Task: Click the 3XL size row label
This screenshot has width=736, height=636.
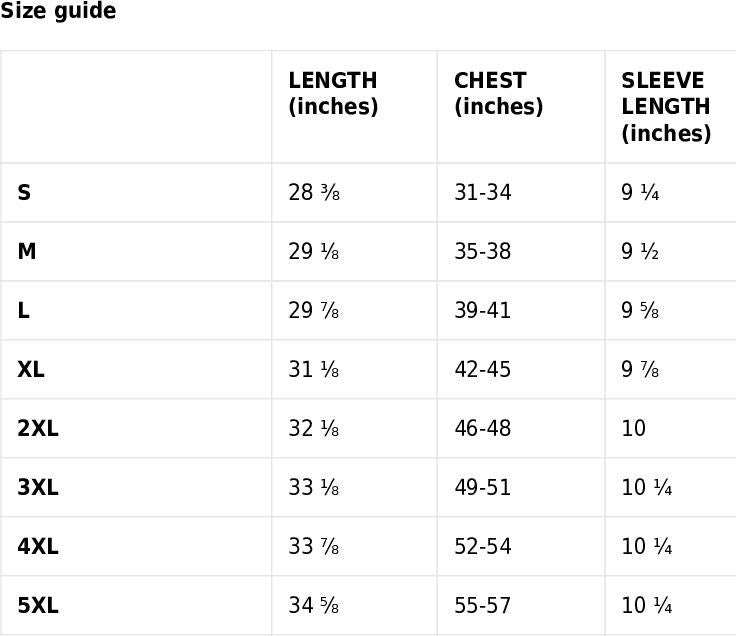Action: pos(38,488)
